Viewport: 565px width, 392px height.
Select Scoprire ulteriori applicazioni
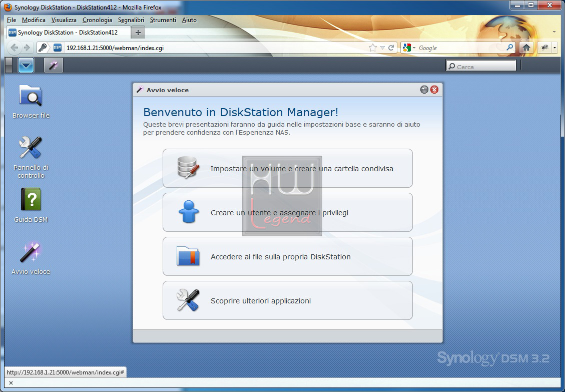coord(288,300)
